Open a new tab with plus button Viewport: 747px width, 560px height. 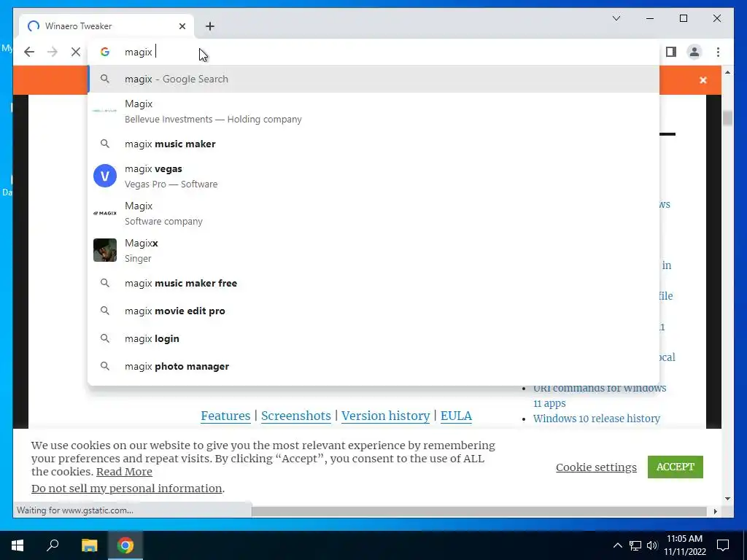[x=210, y=26]
